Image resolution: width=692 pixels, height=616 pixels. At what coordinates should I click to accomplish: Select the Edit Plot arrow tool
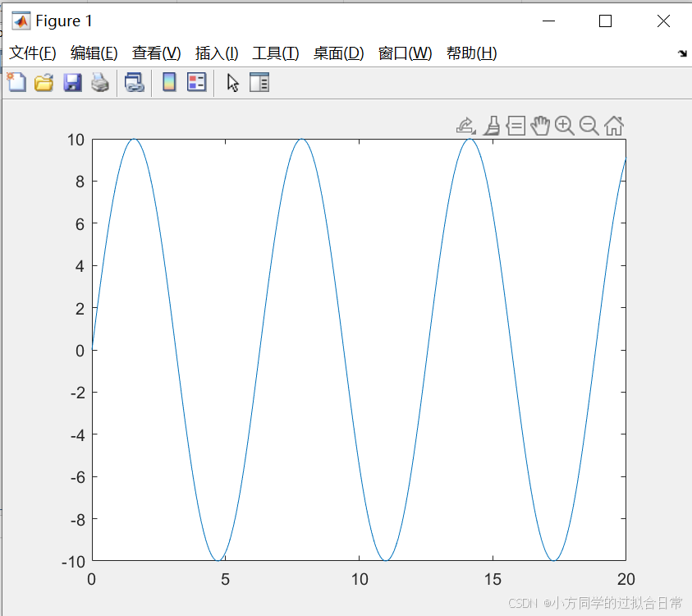(231, 82)
